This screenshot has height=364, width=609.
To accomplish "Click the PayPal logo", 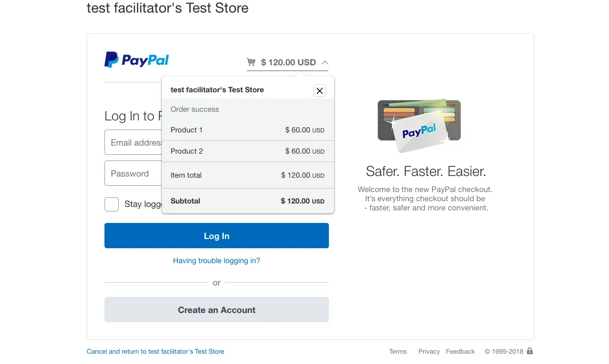I will point(137,60).
